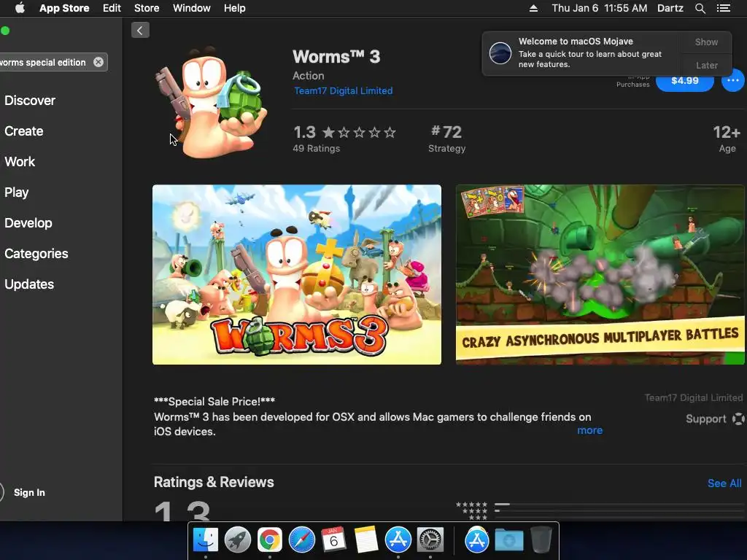Open Finder from the Dock
Screen dimensions: 747x560
coord(205,540)
